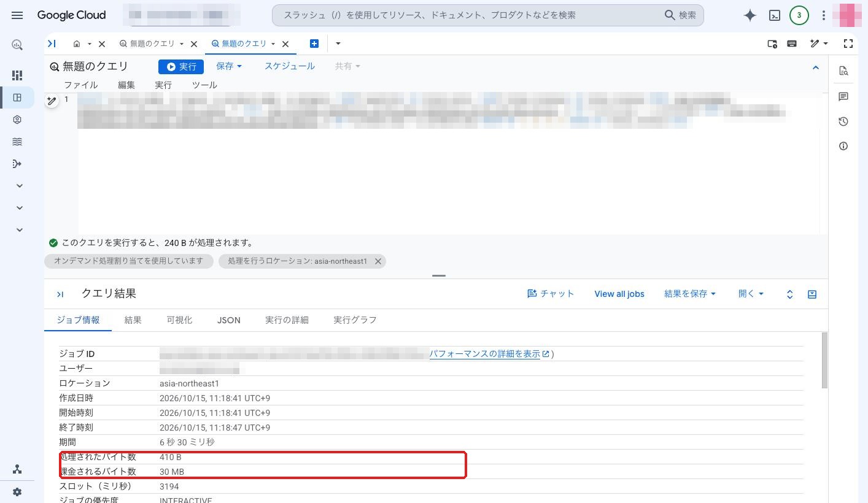This screenshot has height=503, width=868.
Task: Open the 開く dropdown
Action: pos(751,294)
